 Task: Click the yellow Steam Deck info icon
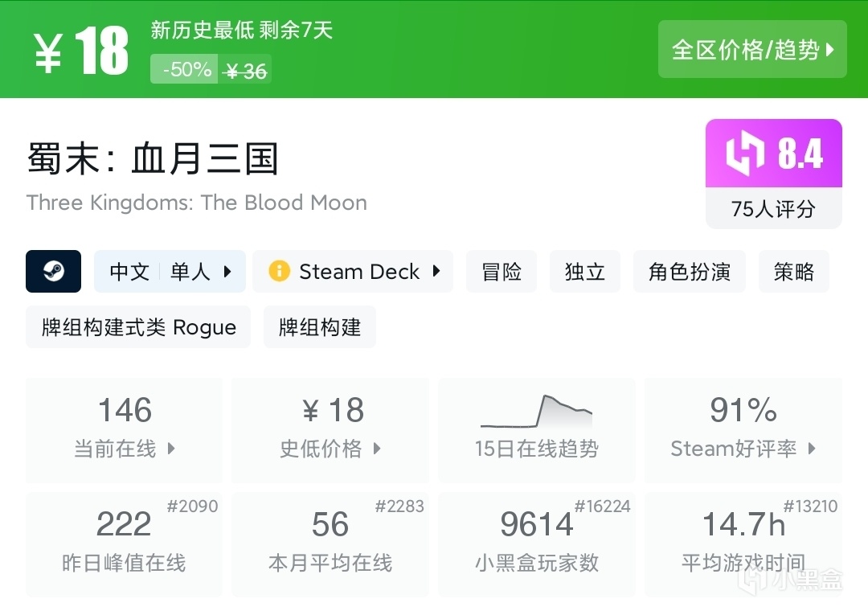(x=279, y=271)
